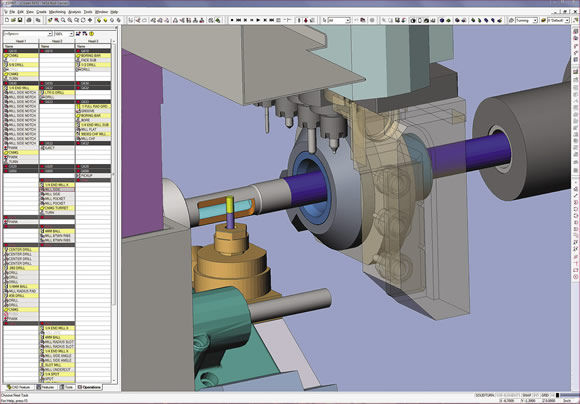Click the pan arrows icon
The width and height of the screenshot is (580, 404).
tap(90, 20)
